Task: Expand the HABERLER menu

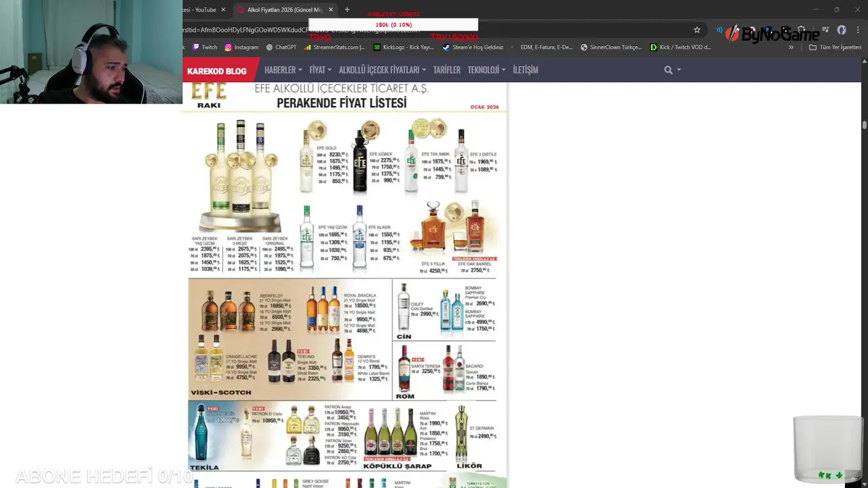Action: [x=283, y=70]
